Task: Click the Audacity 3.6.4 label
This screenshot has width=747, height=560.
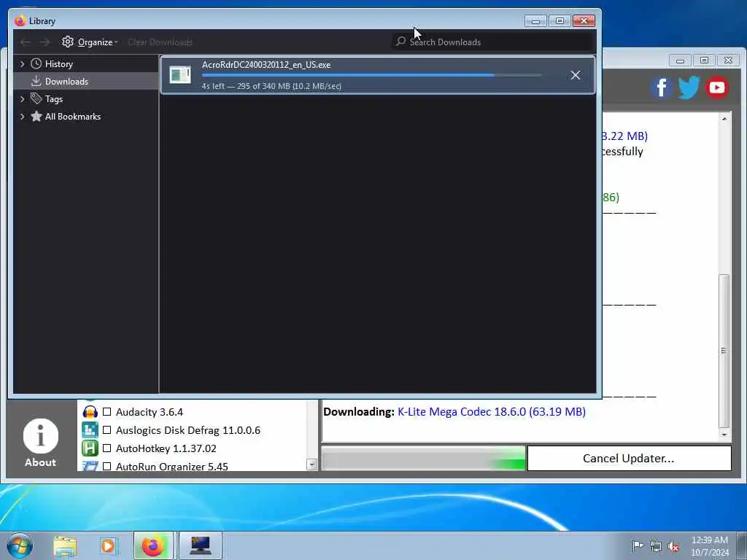Action: point(149,412)
